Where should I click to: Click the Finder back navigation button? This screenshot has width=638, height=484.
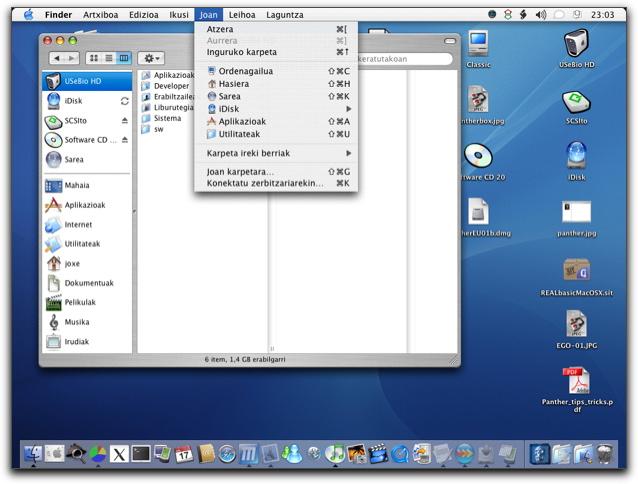coord(57,58)
